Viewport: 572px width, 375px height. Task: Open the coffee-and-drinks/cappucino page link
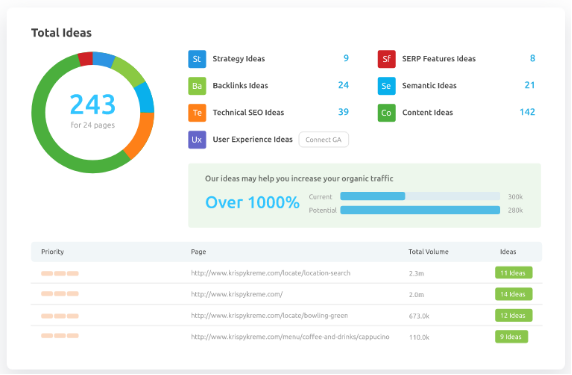290,337
